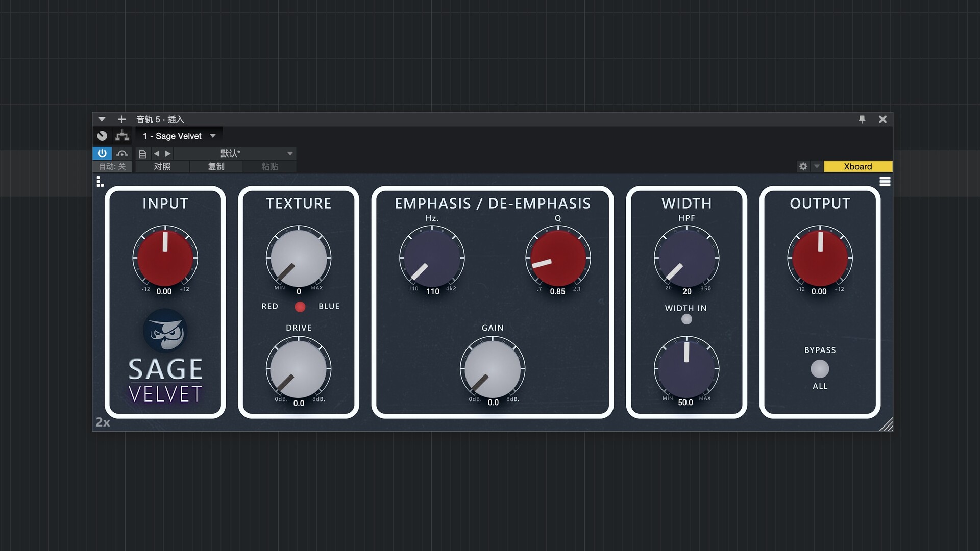
Task: Click the '自动: 关' automation menu
Action: pos(112,166)
